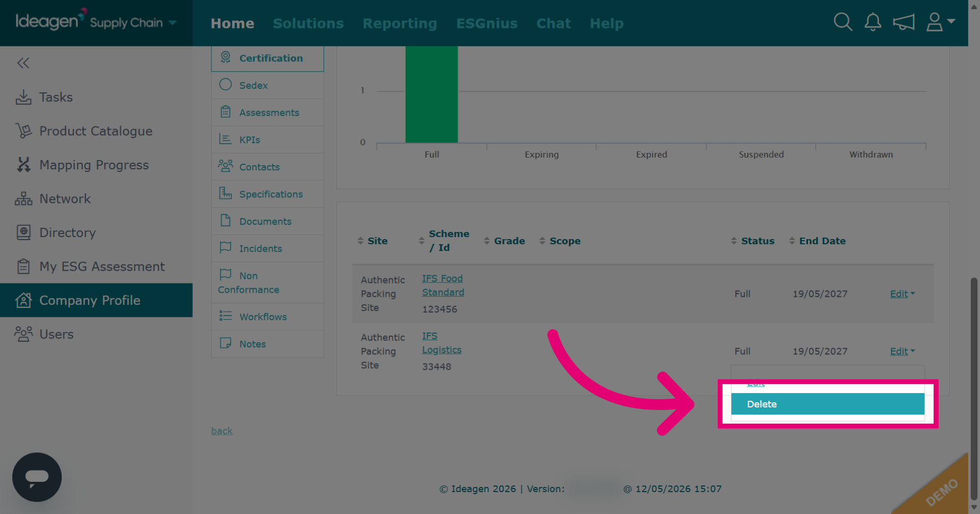Open the Solutions menu
Image resolution: width=980 pixels, height=514 pixels.
pyautogui.click(x=308, y=23)
